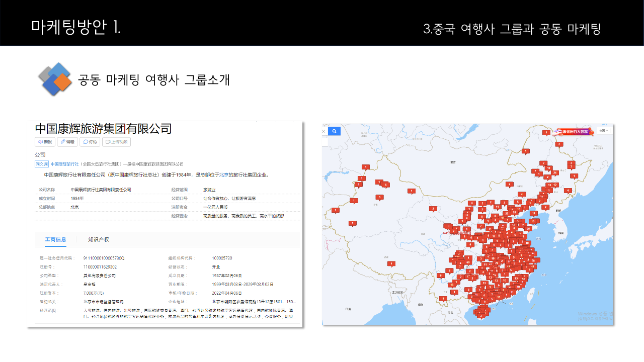Click the blue map search magnifier button

point(335,131)
